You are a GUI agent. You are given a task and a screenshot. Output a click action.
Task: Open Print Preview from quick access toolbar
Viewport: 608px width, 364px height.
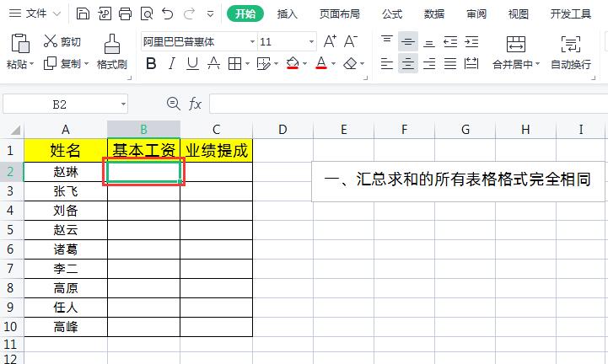point(147,14)
